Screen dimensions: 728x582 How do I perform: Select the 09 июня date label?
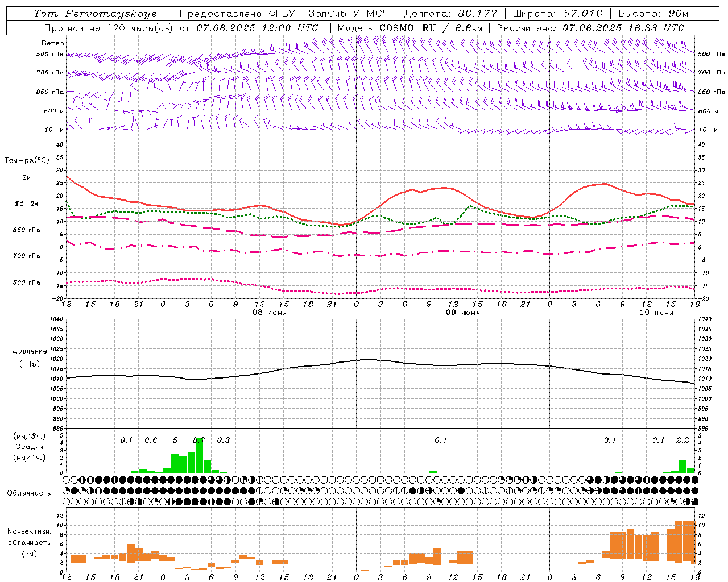coord(463,313)
